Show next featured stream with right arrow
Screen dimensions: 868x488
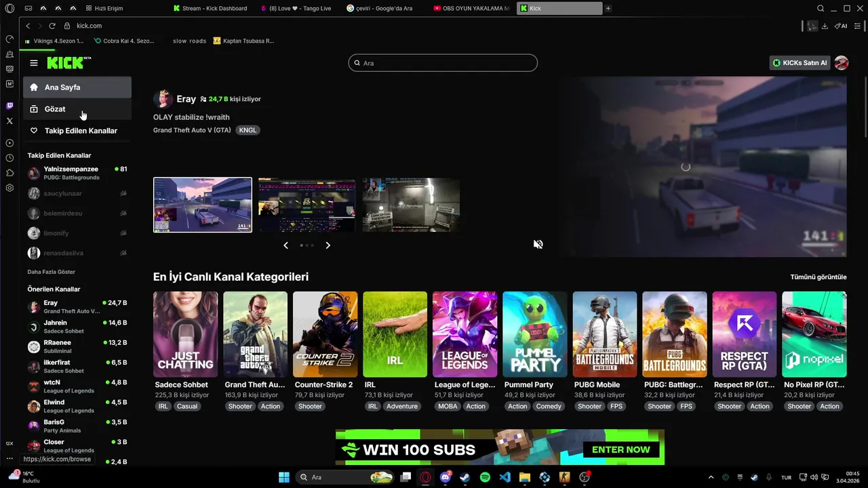(328, 245)
